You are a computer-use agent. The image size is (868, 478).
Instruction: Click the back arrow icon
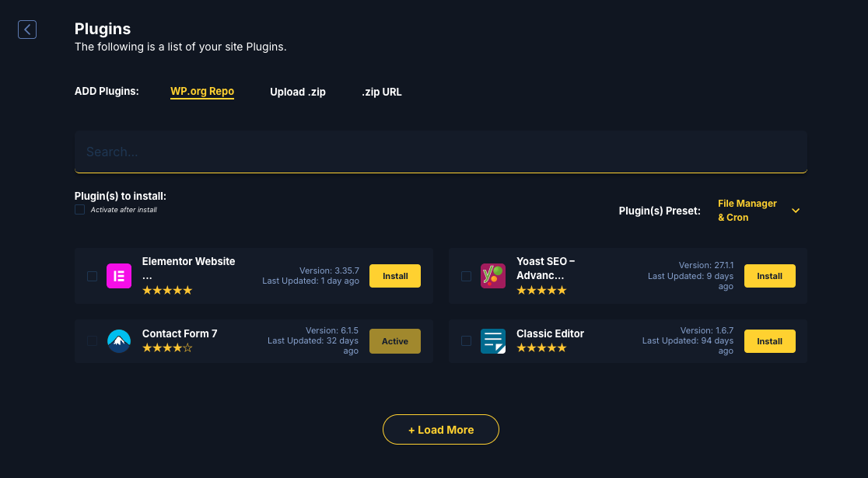click(27, 30)
